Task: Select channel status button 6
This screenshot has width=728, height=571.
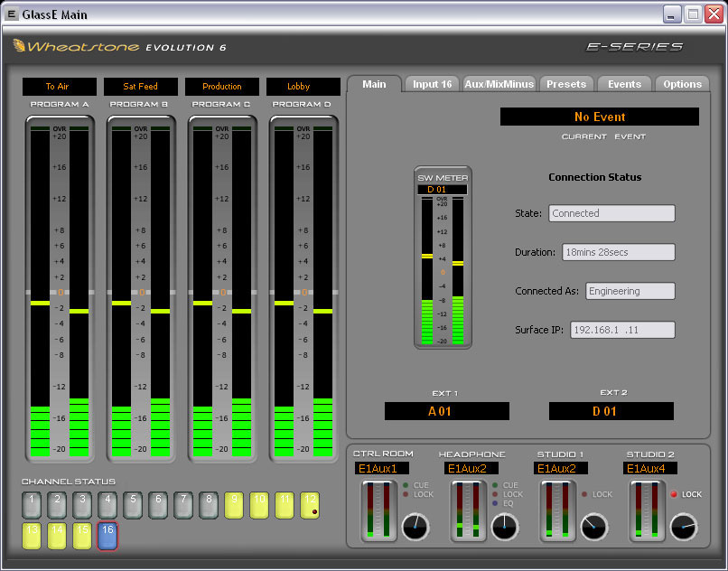Action: coord(158,505)
